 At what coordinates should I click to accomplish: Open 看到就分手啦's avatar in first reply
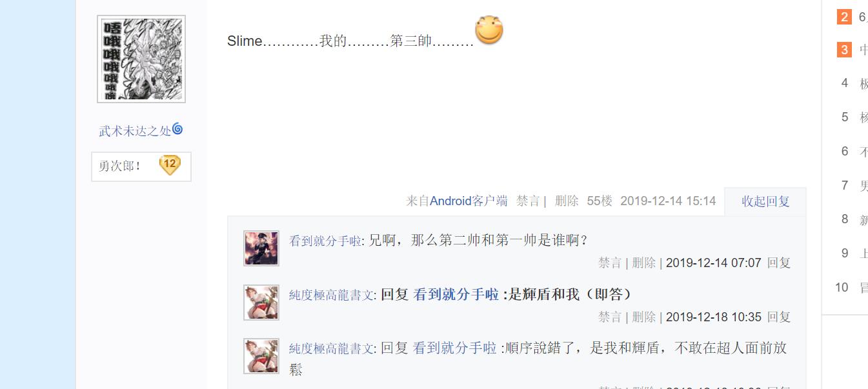(261, 248)
